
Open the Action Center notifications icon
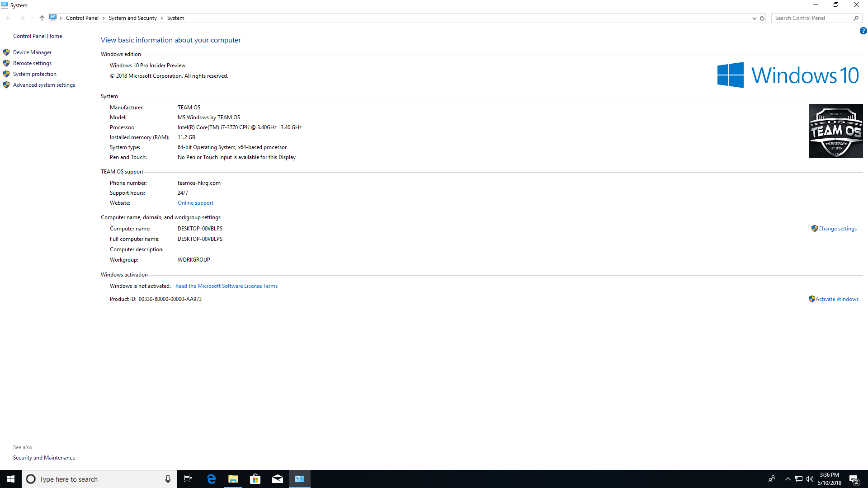pyautogui.click(x=854, y=479)
